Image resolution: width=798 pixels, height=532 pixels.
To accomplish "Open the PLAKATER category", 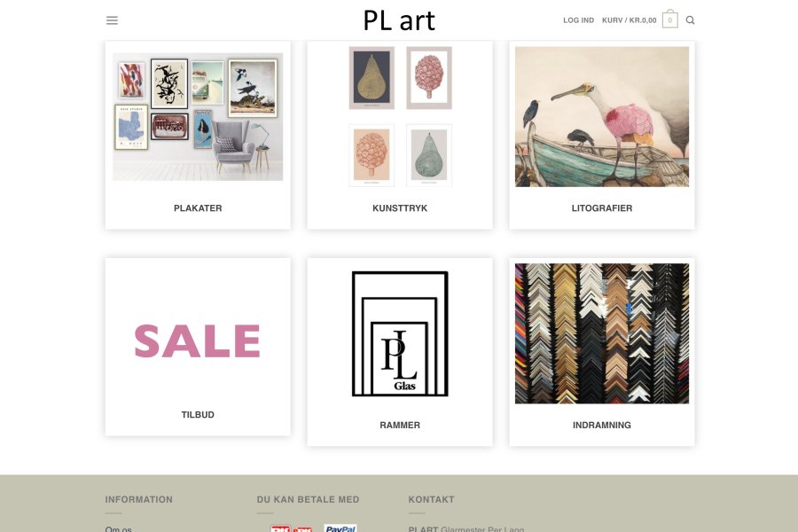I will coord(198,208).
